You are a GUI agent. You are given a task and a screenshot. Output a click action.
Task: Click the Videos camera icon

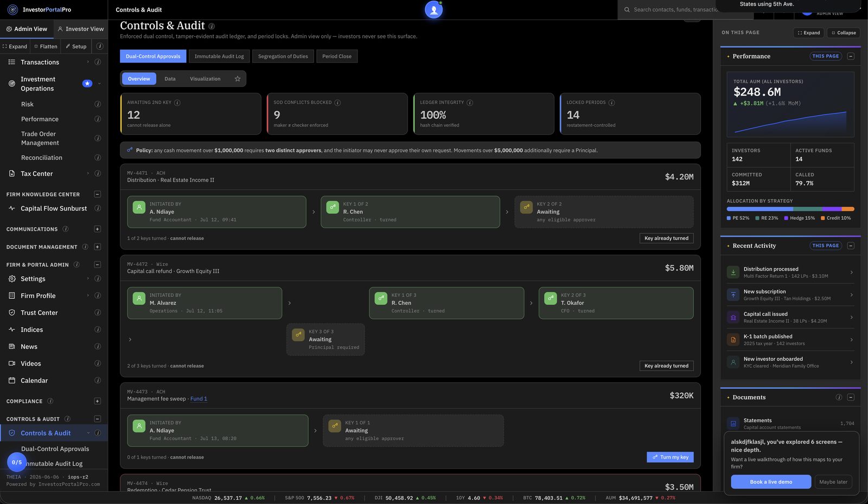(x=12, y=363)
